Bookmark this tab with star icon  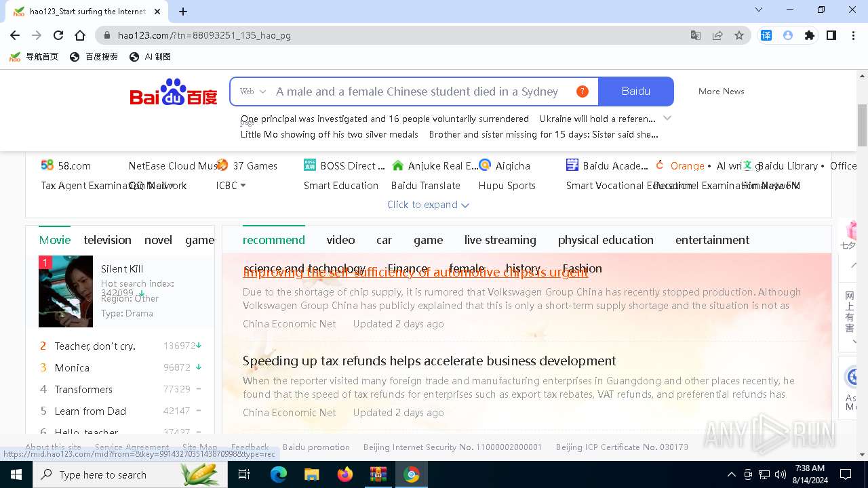pyautogui.click(x=739, y=35)
